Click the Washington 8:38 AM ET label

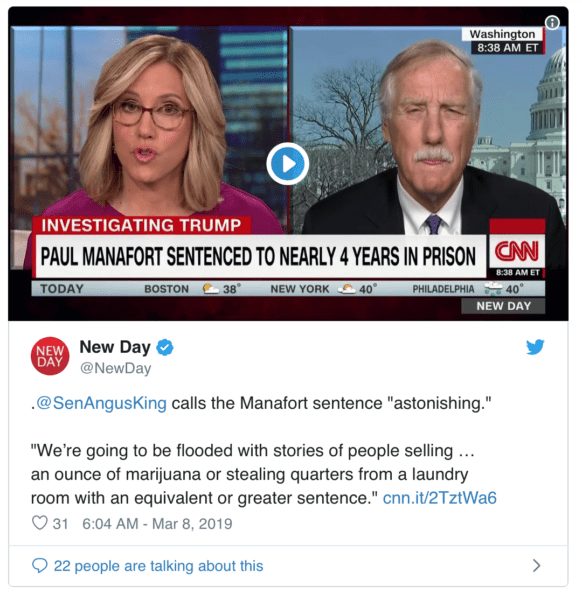pyautogui.click(x=503, y=41)
